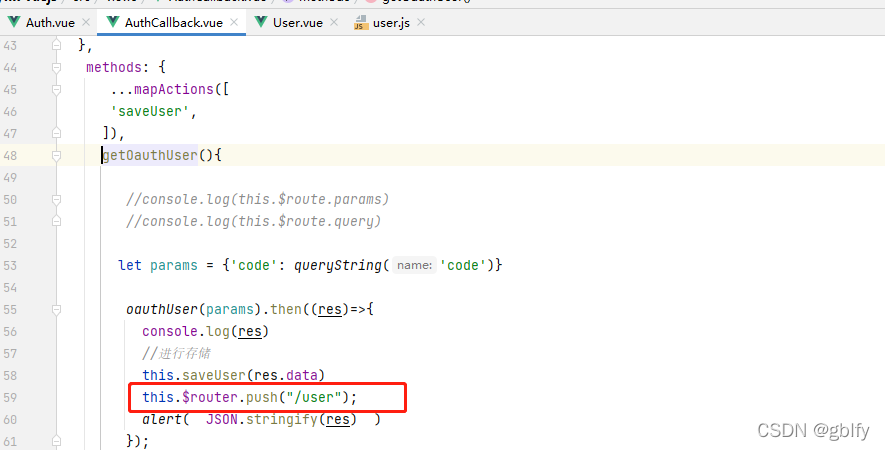Collapse the mapActions fold at line 45

[56, 90]
